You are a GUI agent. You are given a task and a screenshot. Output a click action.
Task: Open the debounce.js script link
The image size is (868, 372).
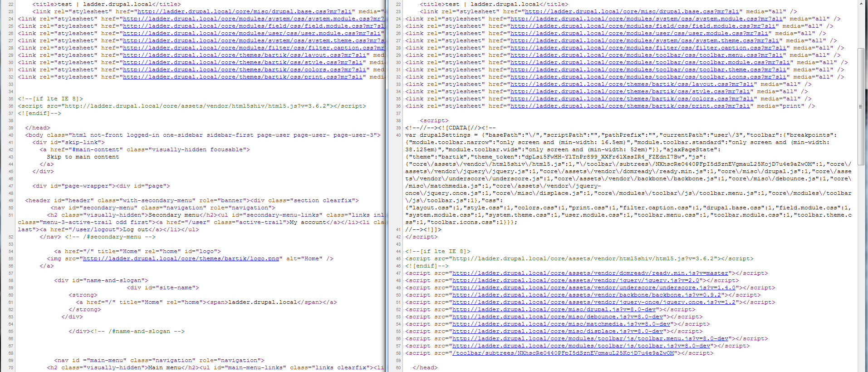558,317
